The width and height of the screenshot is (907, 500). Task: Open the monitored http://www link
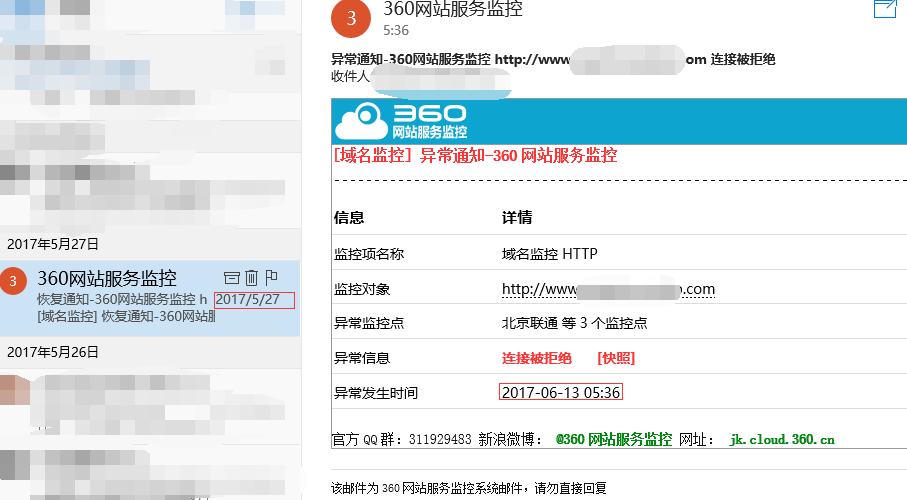tap(608, 289)
